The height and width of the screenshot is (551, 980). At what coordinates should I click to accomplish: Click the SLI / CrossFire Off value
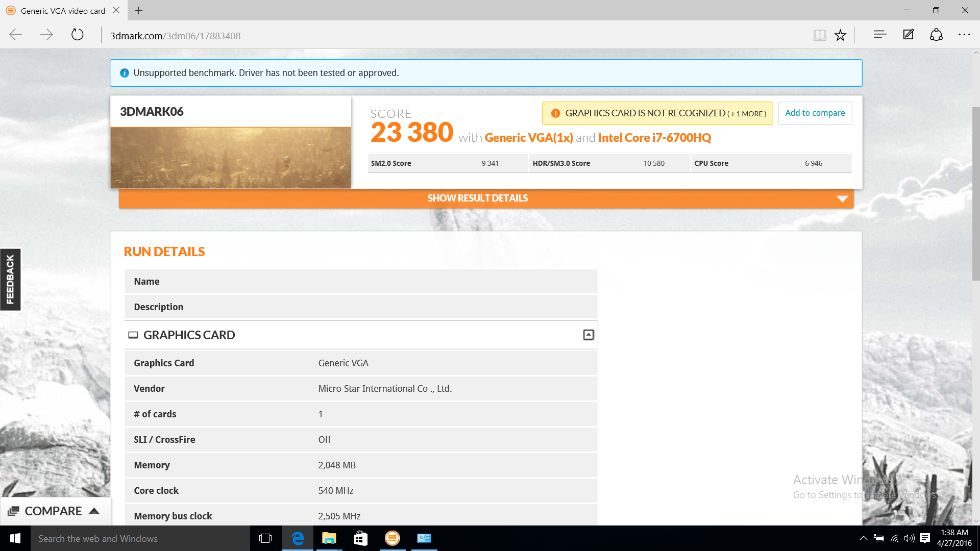click(325, 440)
